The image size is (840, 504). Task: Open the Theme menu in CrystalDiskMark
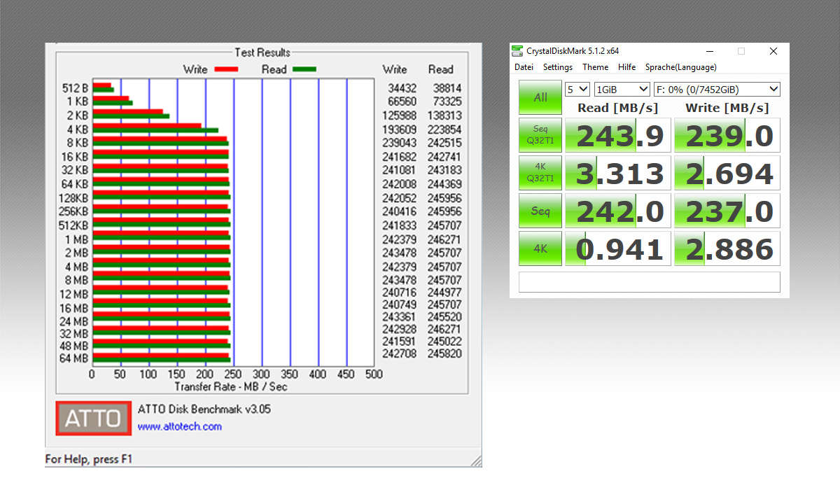pyautogui.click(x=596, y=67)
